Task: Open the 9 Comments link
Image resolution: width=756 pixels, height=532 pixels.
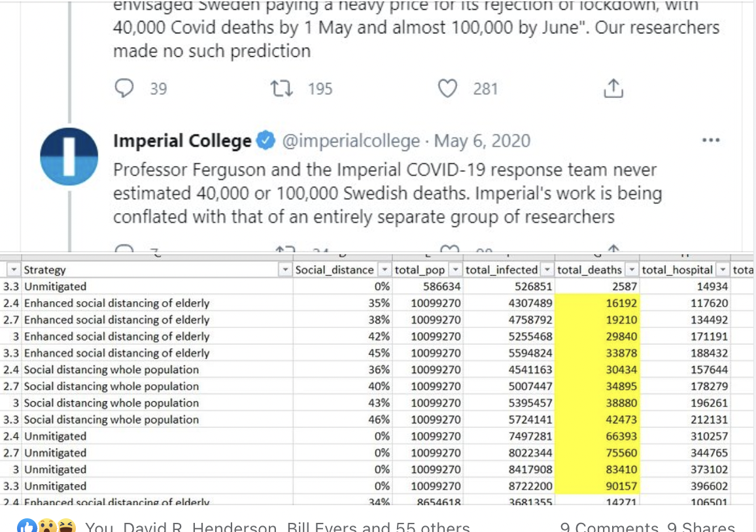Action: 609,527
